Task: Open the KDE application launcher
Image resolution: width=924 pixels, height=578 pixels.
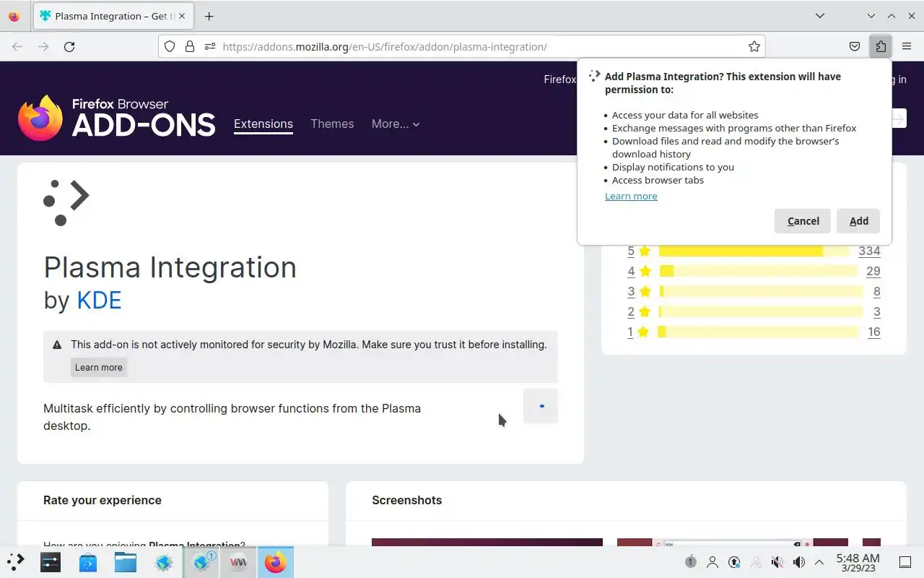Action: [x=15, y=562]
